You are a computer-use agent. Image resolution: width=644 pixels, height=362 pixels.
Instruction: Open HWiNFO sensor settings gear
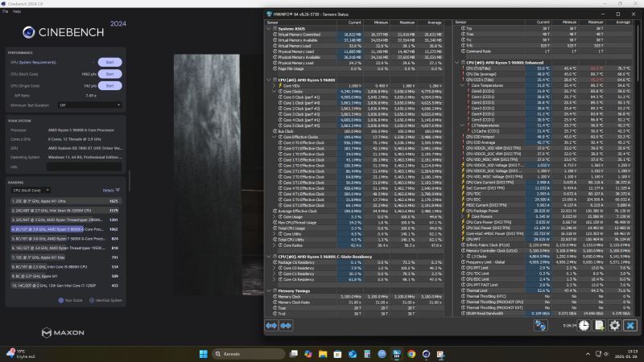pos(614,326)
